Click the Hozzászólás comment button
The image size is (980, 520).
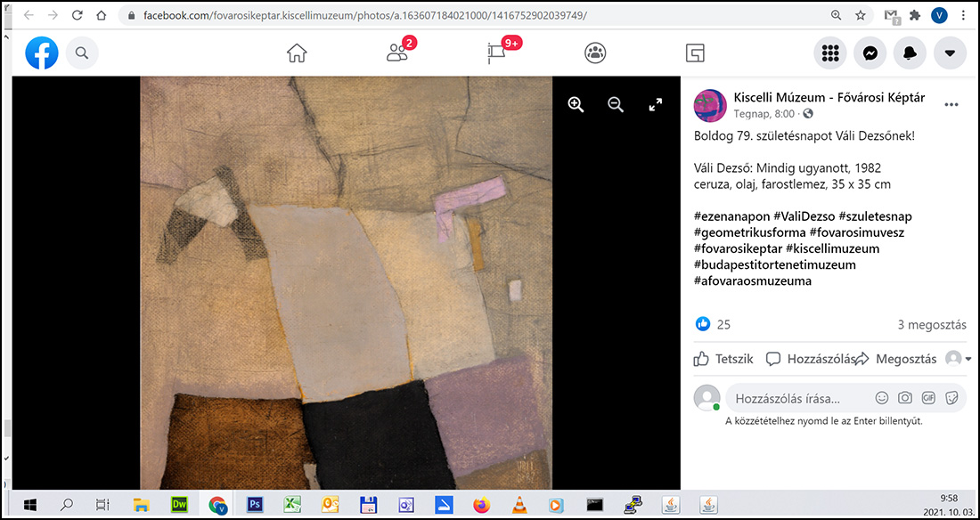811,359
